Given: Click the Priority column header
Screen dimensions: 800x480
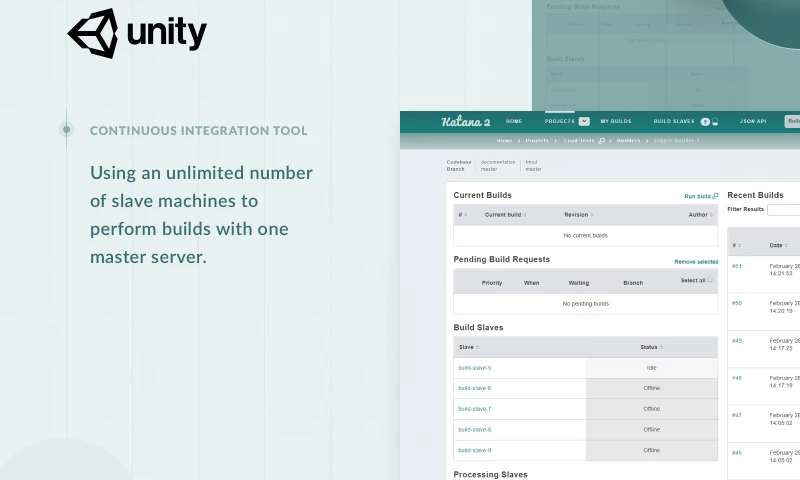Looking at the screenshot, I should pyautogui.click(x=492, y=283).
